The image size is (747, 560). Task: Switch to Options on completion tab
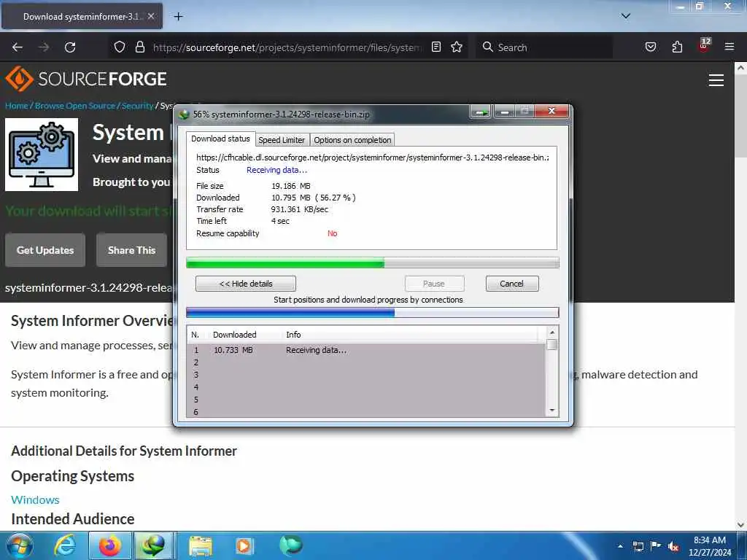pyautogui.click(x=352, y=140)
